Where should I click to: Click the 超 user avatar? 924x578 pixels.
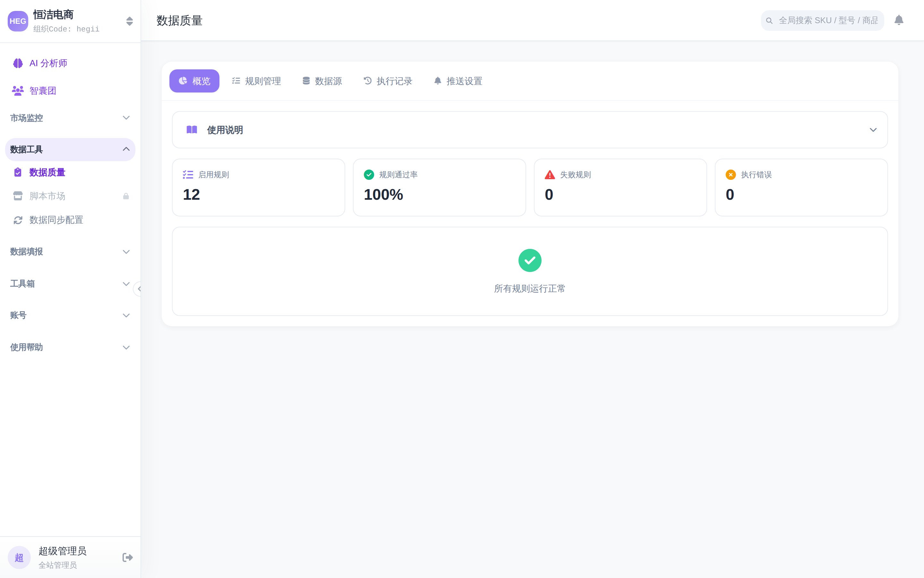19,557
